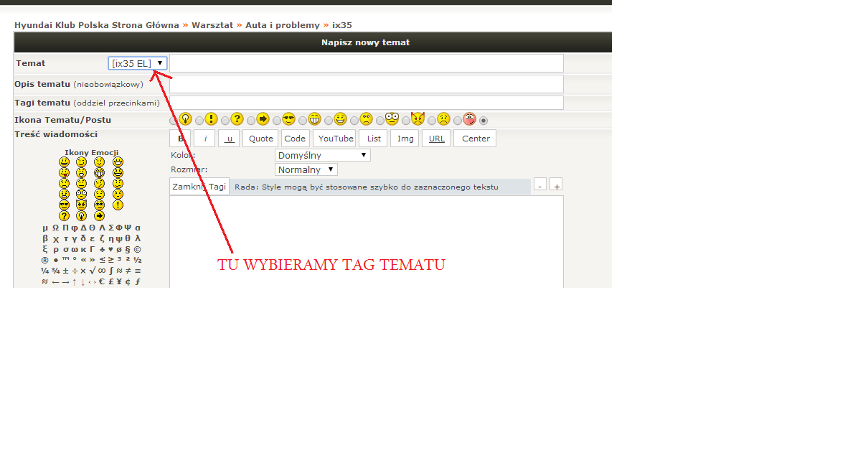Screen dimensions: 868x453
Task: Choose the exclamation mark topic icon radio
Action: tap(199, 121)
